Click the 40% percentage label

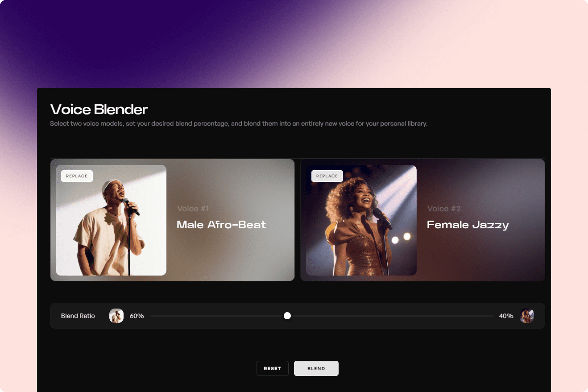(506, 316)
